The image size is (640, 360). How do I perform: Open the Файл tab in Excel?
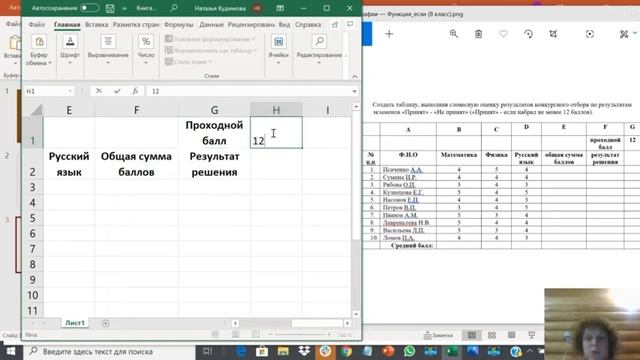click(x=36, y=24)
